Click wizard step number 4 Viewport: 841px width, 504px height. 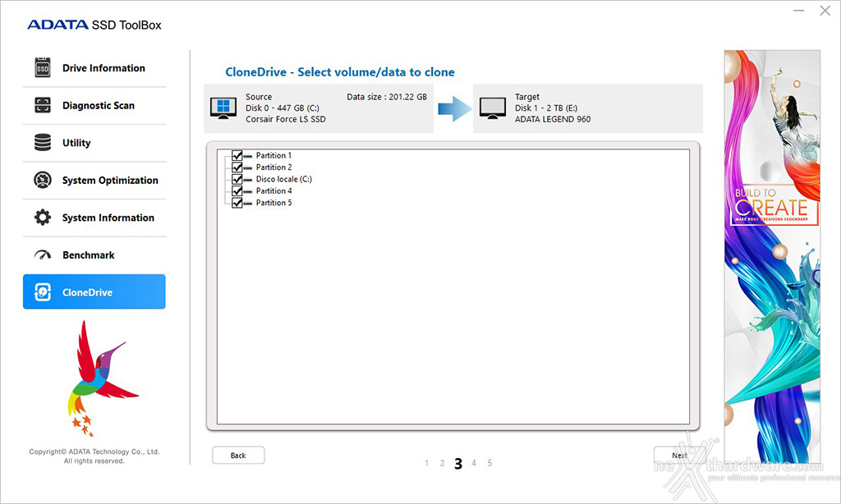474,463
